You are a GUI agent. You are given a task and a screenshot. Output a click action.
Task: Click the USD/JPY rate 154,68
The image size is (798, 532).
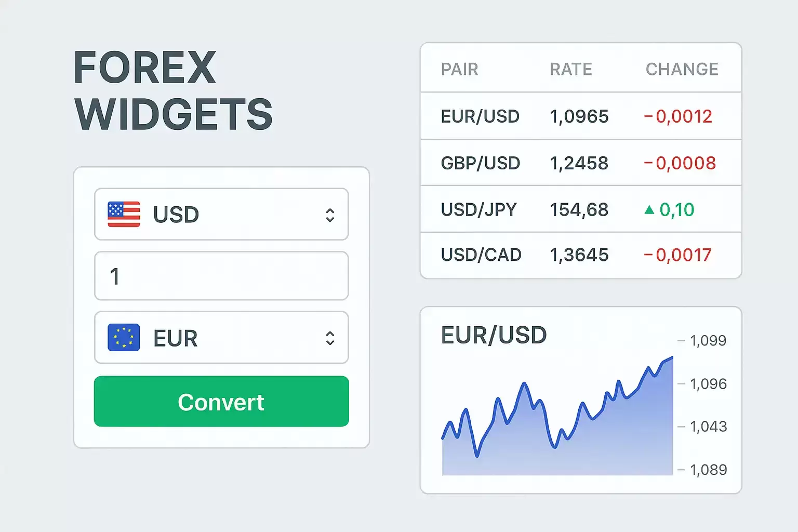[x=579, y=210]
